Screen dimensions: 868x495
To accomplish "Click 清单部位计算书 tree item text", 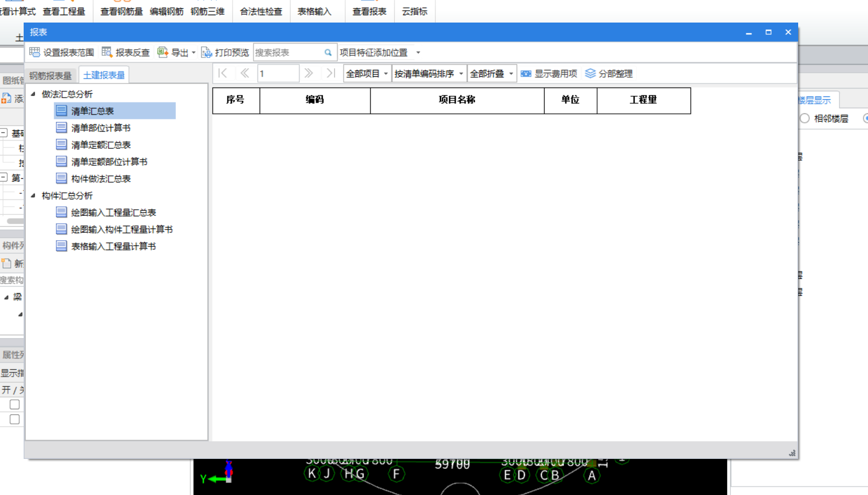I will pos(101,128).
